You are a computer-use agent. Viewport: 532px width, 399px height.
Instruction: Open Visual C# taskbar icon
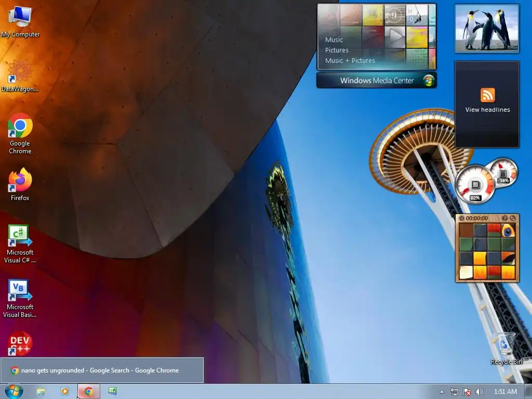coord(113,391)
